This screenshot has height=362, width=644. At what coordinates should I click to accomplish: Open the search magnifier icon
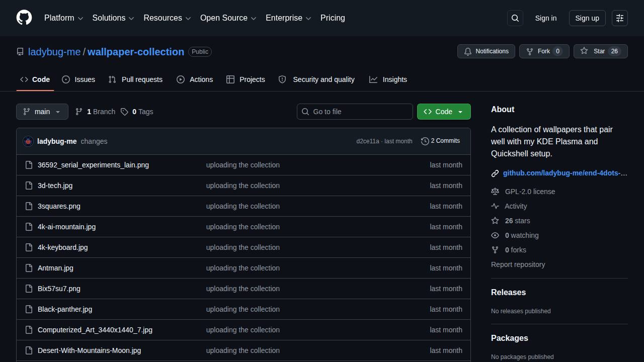(515, 18)
